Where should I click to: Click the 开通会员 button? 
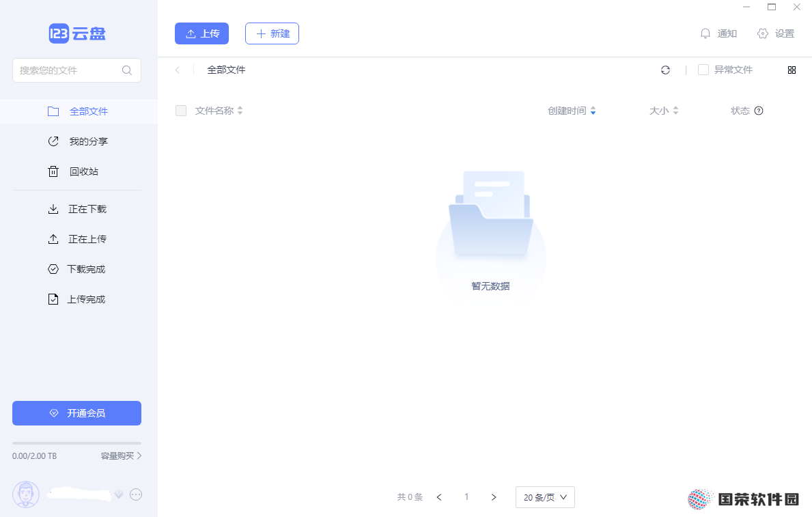(x=76, y=413)
